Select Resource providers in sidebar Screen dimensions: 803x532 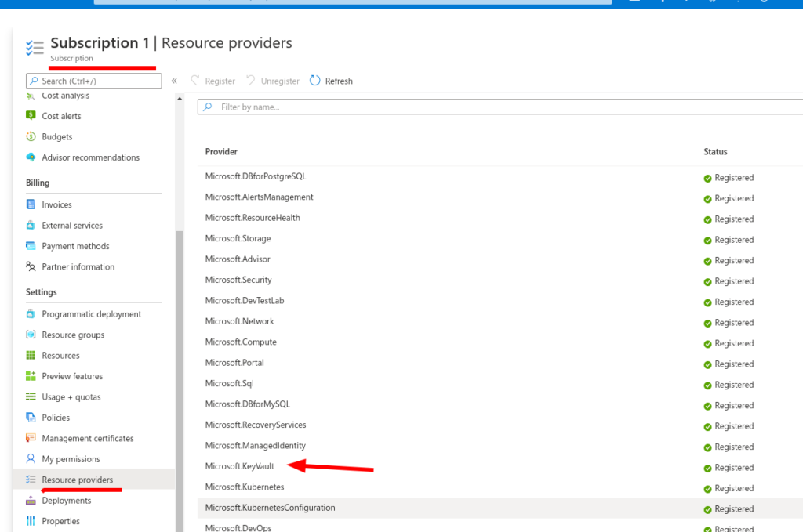[x=94, y=480]
